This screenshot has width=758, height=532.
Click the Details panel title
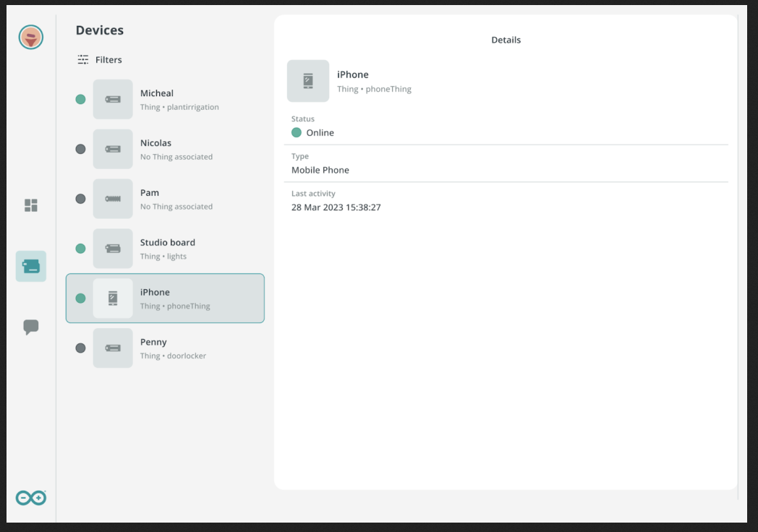point(506,40)
